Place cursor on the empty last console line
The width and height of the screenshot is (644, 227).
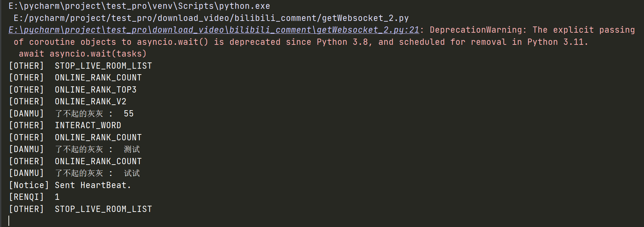(x=9, y=221)
